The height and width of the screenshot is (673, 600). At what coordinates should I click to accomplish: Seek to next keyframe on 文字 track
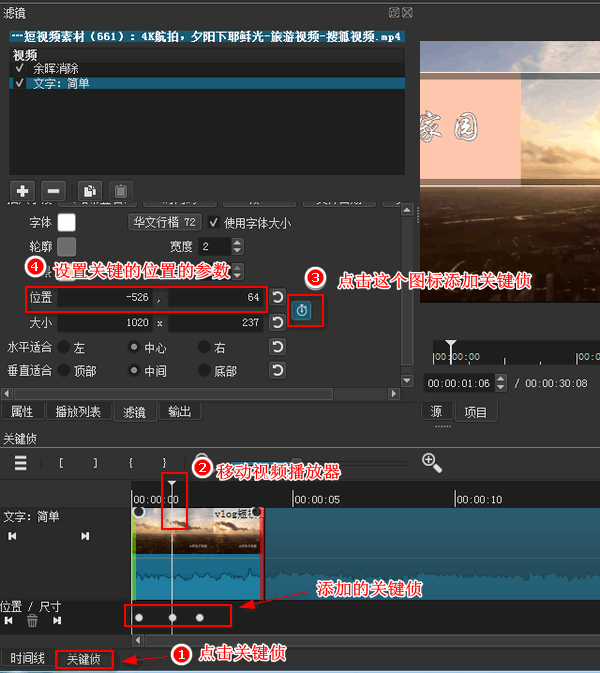pos(85,536)
